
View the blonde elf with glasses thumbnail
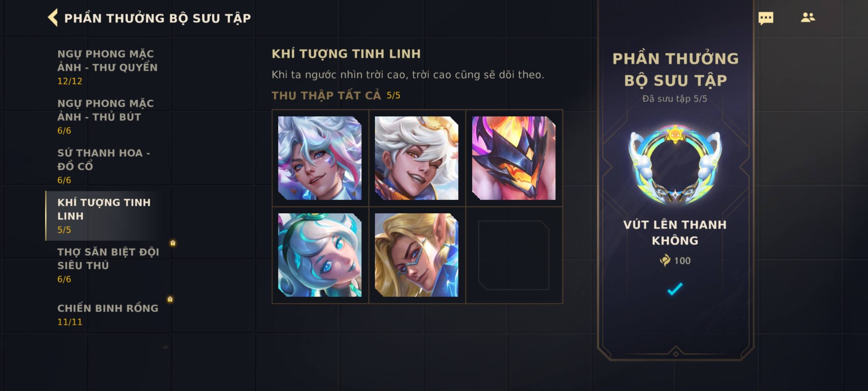pos(417,255)
